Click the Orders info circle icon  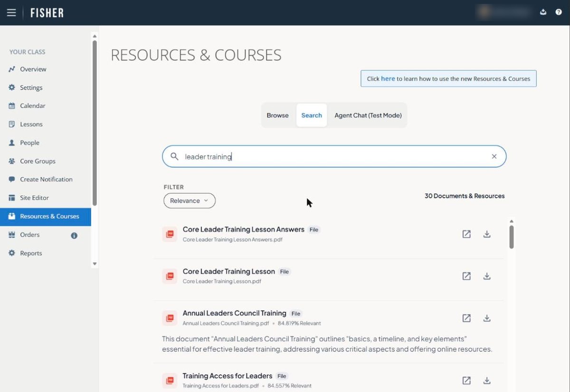pyautogui.click(x=74, y=235)
